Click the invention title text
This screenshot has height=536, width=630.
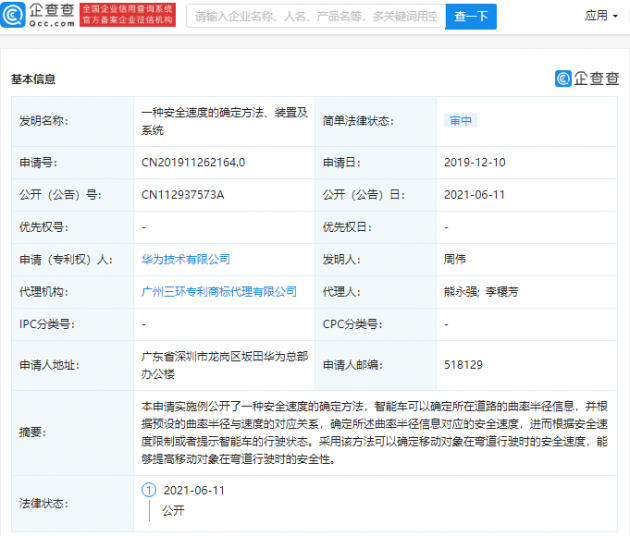(x=224, y=121)
